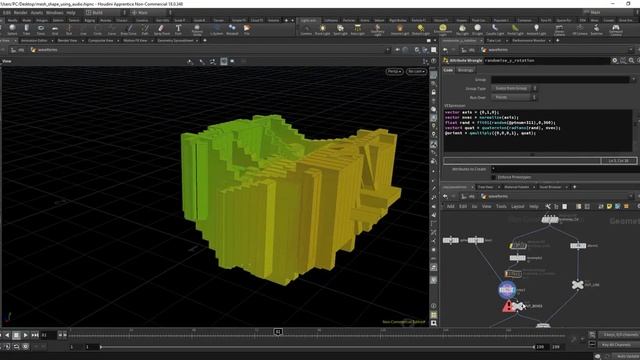640x360 pixels.
Task: Add a new pane tab with plus in viewport pane
Action: 204,40
